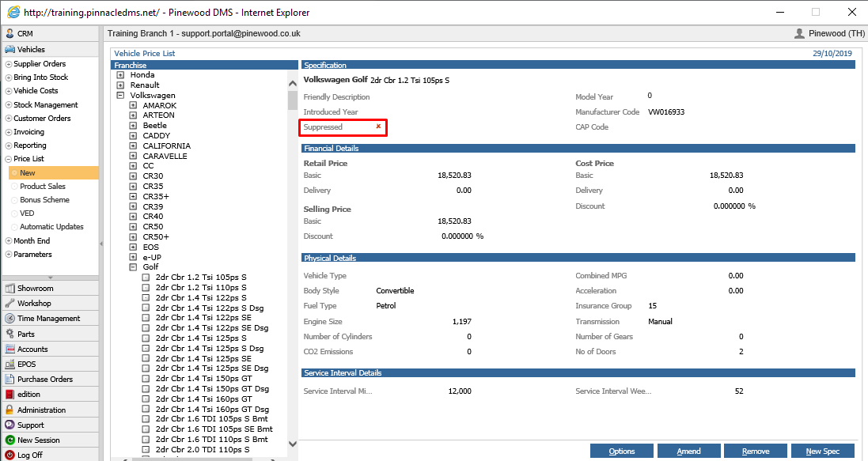The width and height of the screenshot is (868, 461).
Task: Click the New Spec button
Action: (823, 451)
